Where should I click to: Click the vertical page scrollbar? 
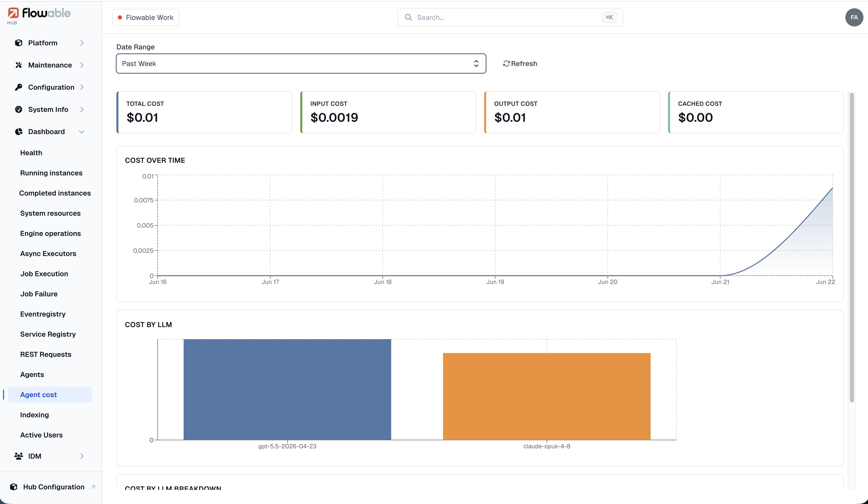click(851, 247)
